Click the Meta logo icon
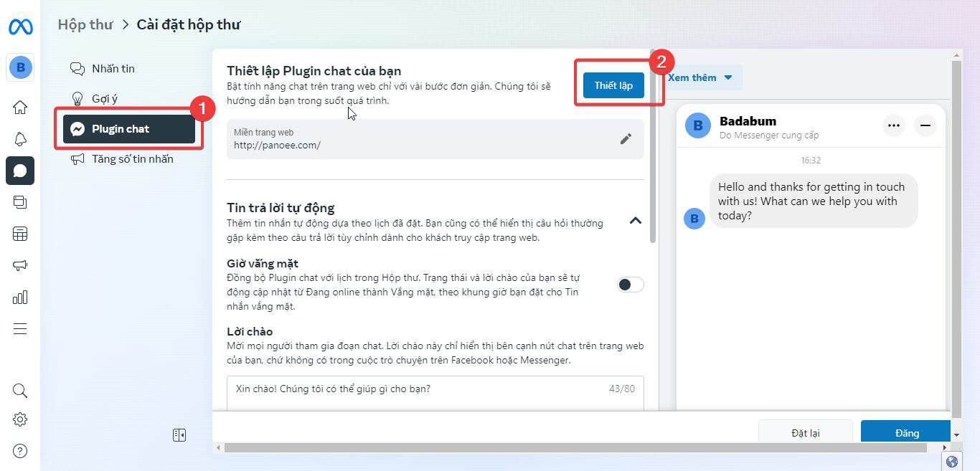Viewport: 980px width, 471px height. pyautogui.click(x=20, y=27)
